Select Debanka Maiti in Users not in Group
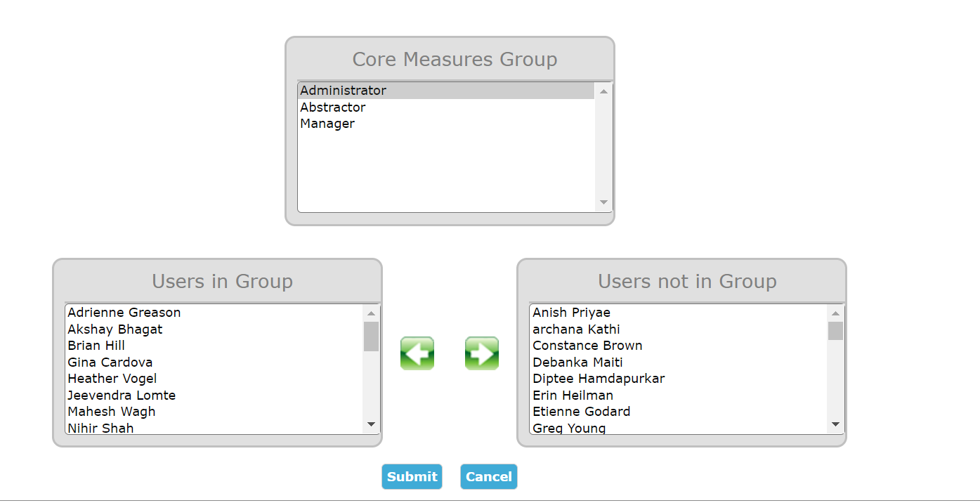 [679, 362]
